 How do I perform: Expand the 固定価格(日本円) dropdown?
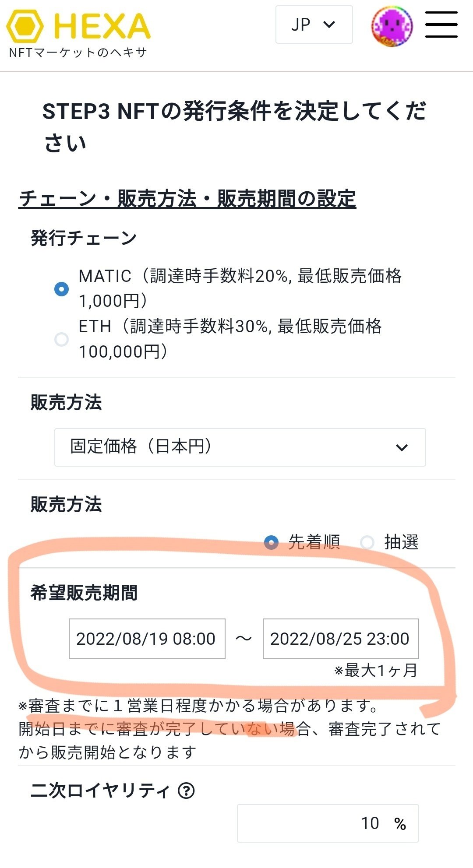click(240, 447)
